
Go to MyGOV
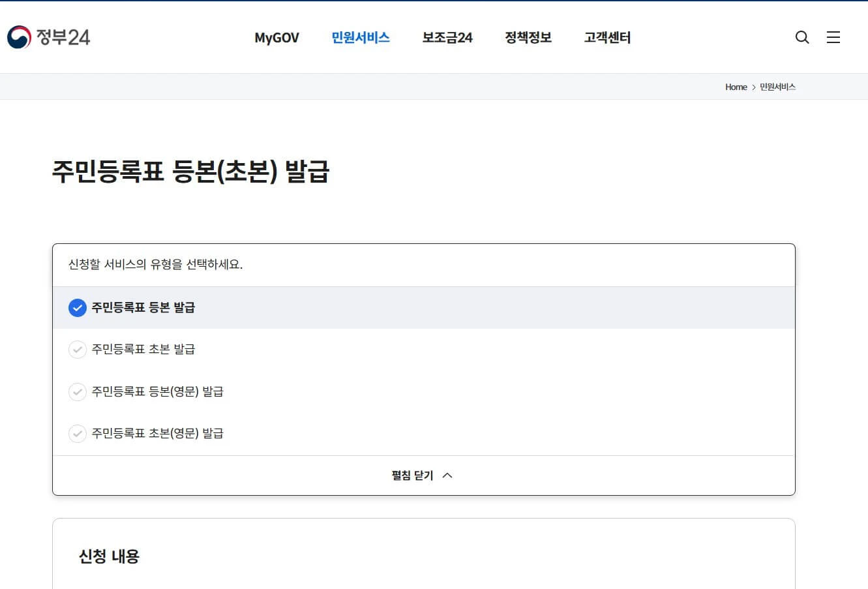[276, 37]
